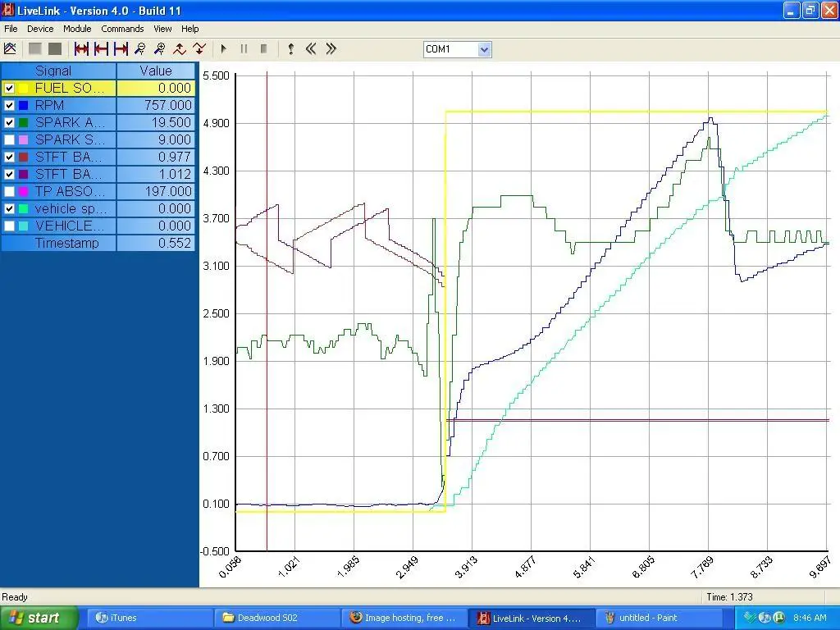The height and width of the screenshot is (630, 840).
Task: Open the File menu
Action: (11, 29)
